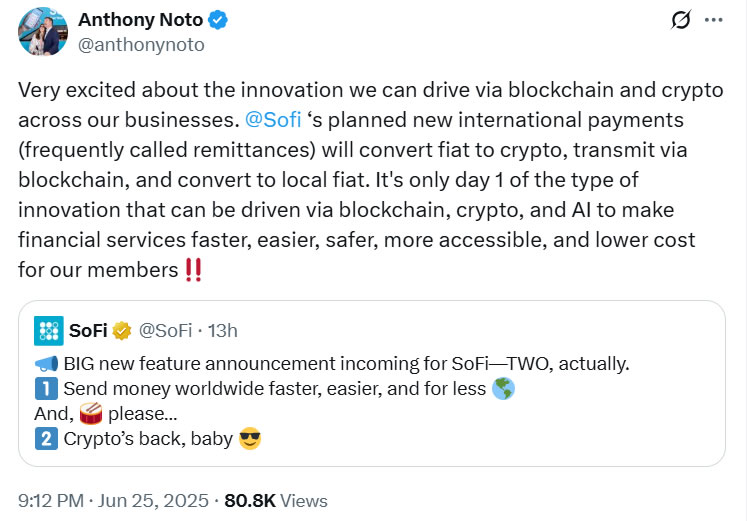Click the SoFi logo avatar in quoted post
Viewport: 747px width, 521px height.
point(48,331)
